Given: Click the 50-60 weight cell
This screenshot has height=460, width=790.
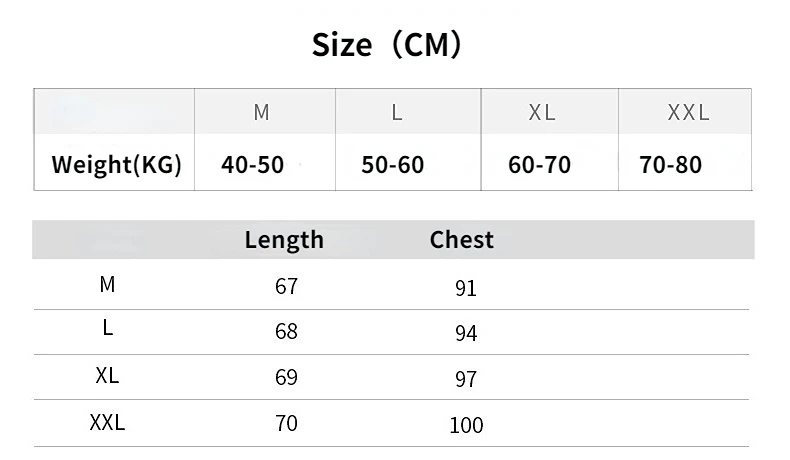Looking at the screenshot, I should 392,165.
